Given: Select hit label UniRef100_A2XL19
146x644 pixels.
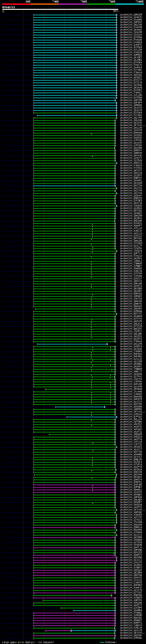Looking at the screenshot, I should coord(131,630).
